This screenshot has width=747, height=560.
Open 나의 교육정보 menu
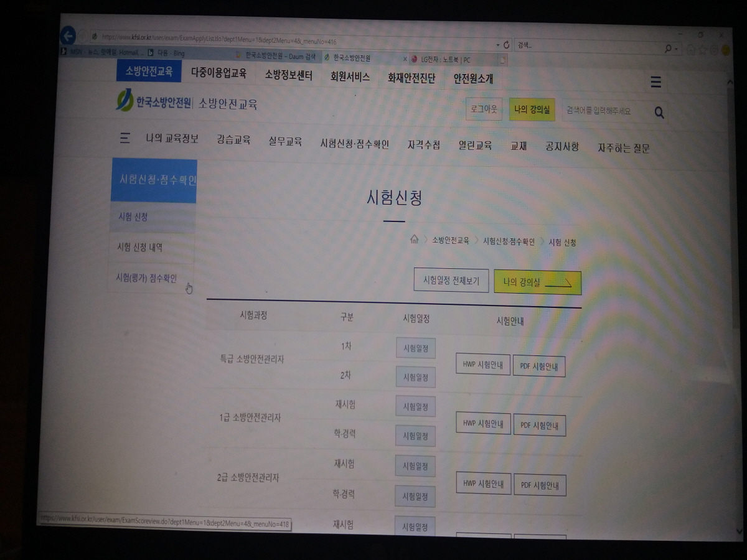click(x=172, y=138)
